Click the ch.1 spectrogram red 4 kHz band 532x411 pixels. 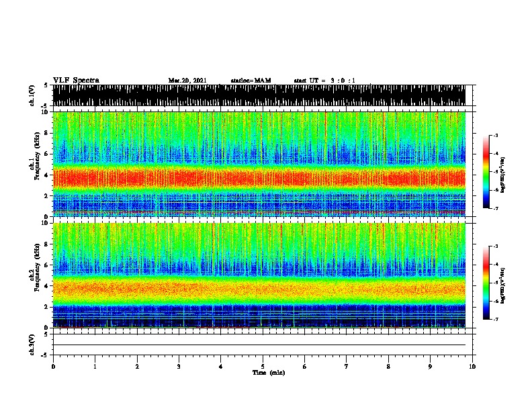pos(259,178)
